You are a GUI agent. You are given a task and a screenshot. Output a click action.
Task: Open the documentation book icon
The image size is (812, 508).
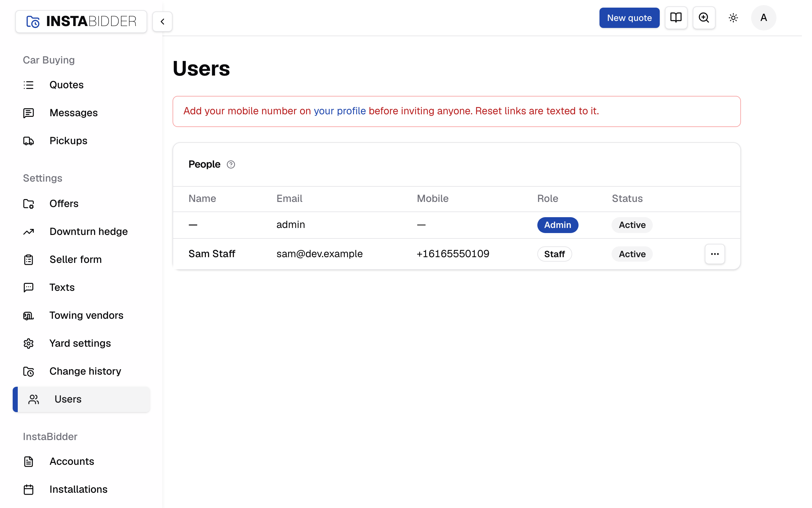pyautogui.click(x=676, y=18)
